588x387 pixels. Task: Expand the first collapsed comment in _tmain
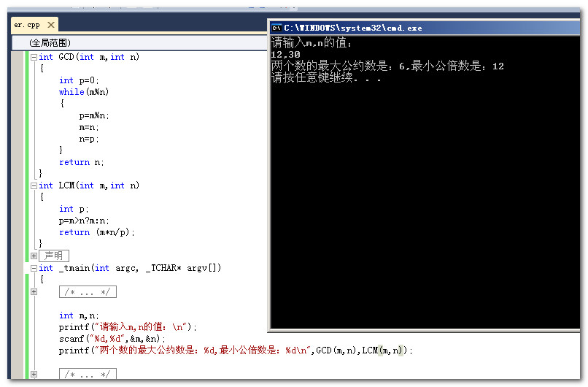click(34, 291)
